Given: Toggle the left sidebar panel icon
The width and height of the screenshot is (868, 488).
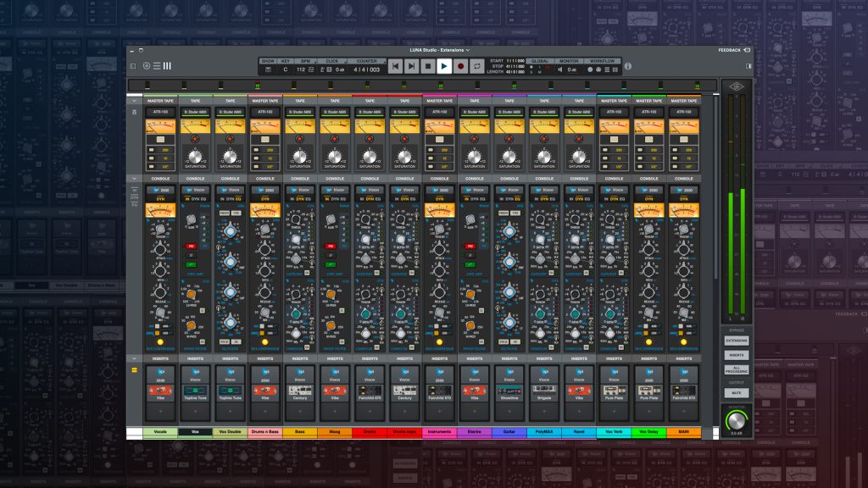Looking at the screenshot, I should point(133,66).
